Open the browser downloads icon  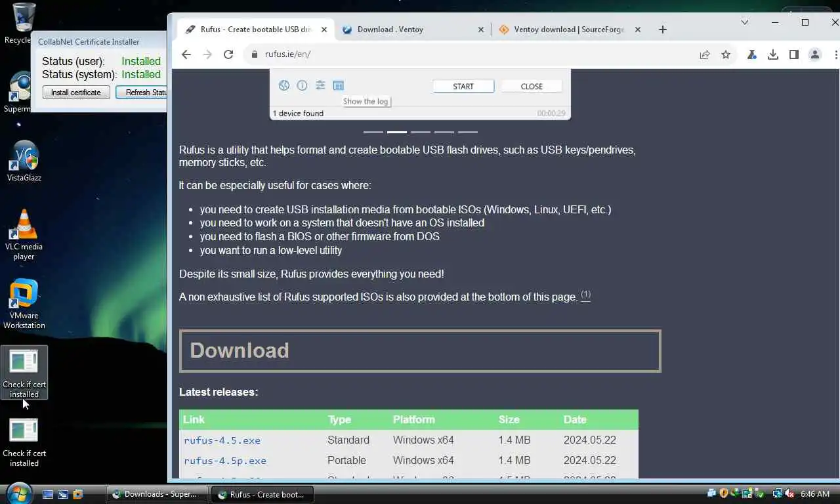click(x=773, y=54)
